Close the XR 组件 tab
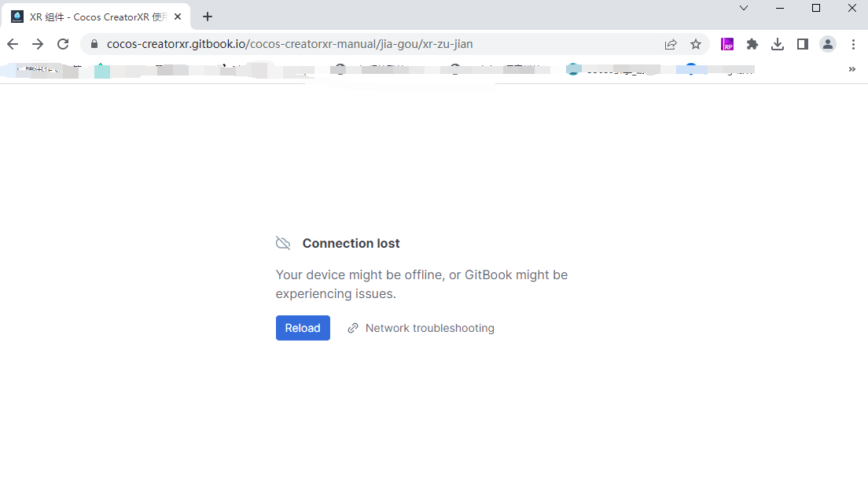The height and width of the screenshot is (486, 868). tap(178, 17)
